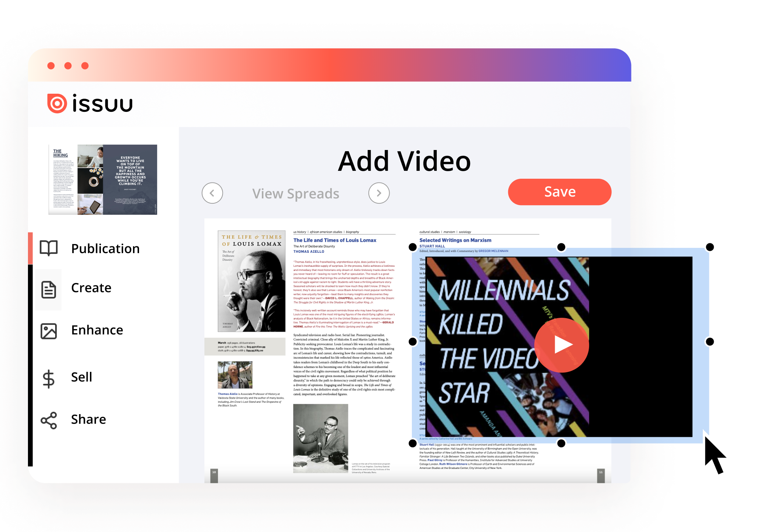Click the 'STUART HALL' author name
761x532 pixels.
432,246
